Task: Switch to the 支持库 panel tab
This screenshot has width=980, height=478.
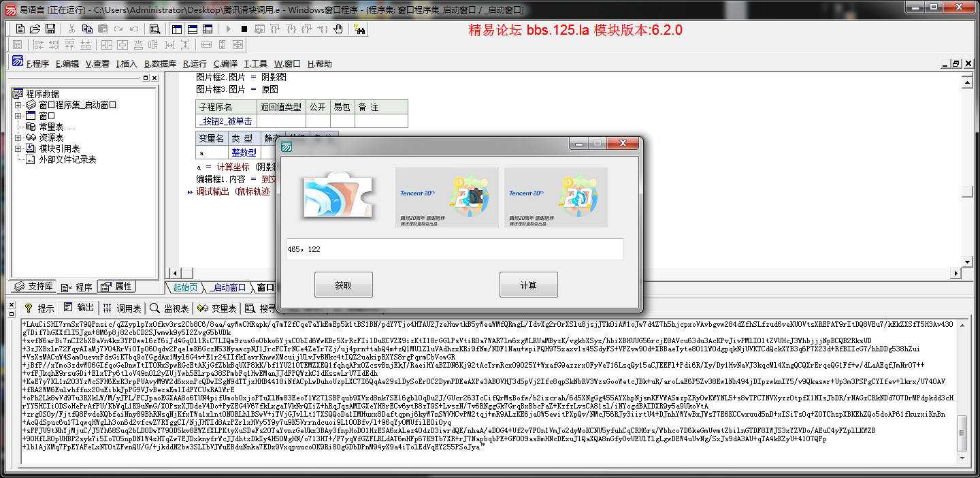Action: point(34,287)
